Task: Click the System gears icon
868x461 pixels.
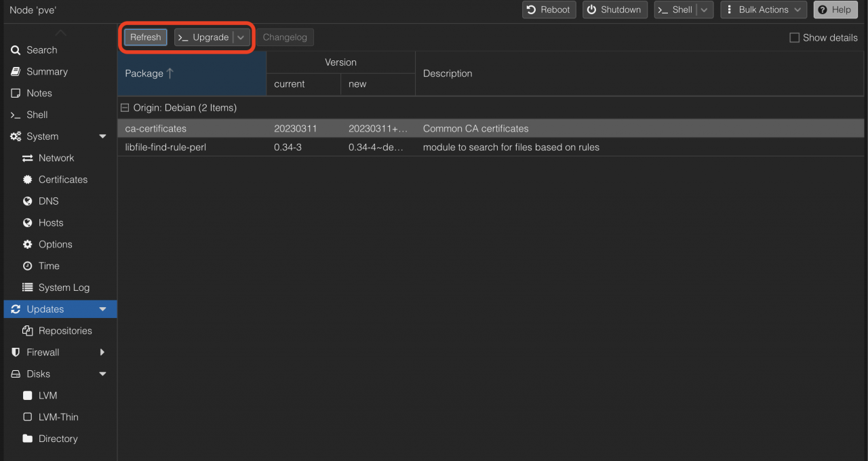Action: (16, 137)
